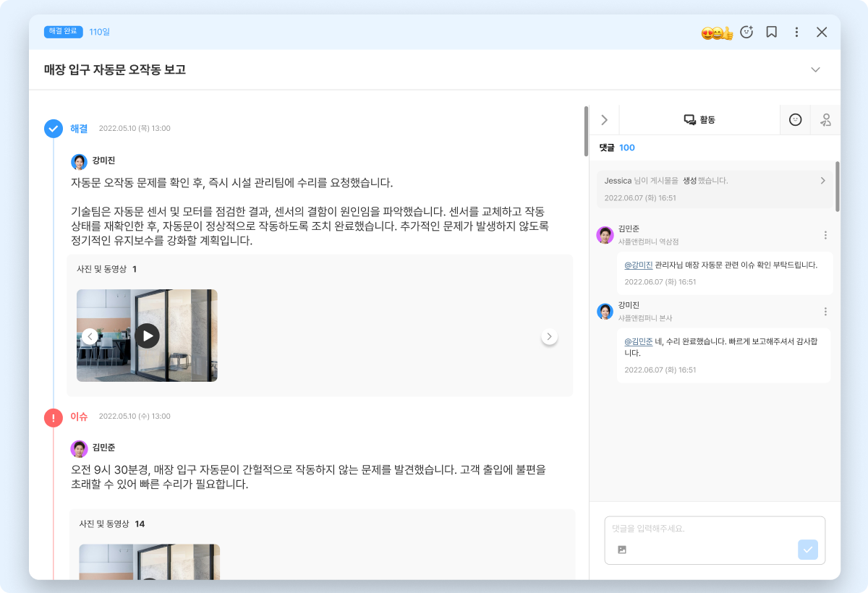Open the reactions face tab in side panel
The image size is (868, 593).
(x=795, y=120)
